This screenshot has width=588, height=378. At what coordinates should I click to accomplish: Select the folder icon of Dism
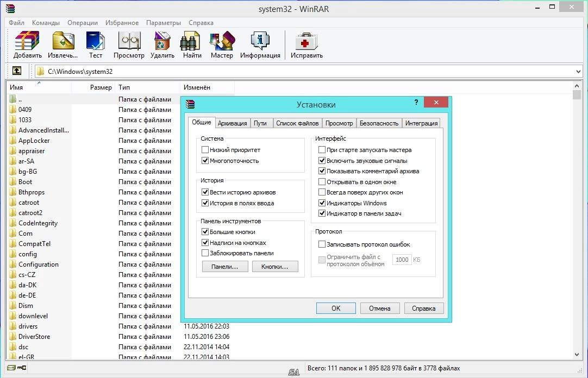pos(13,306)
